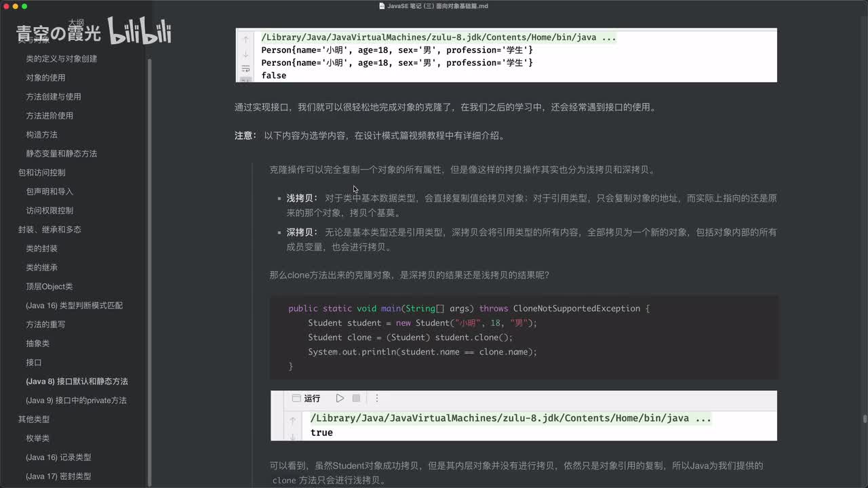Click the 浅拷贝: bullet term
The width and height of the screenshot is (868, 488).
click(302, 199)
